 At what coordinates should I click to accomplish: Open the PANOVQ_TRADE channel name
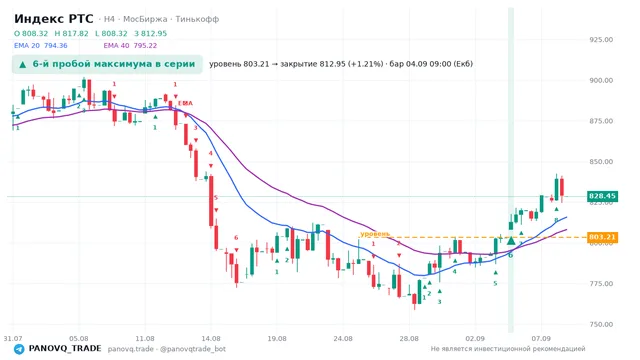pos(65,349)
